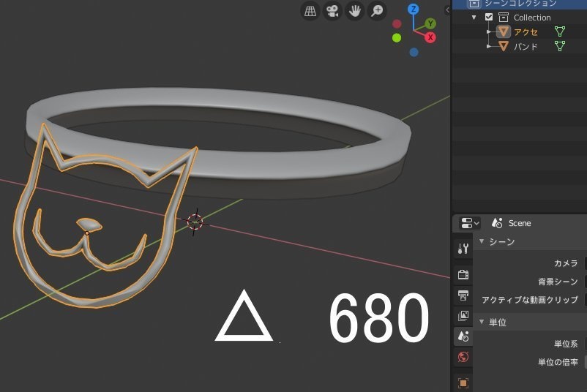Click the カメラ label
This screenshot has height=392, width=587.
click(566, 263)
